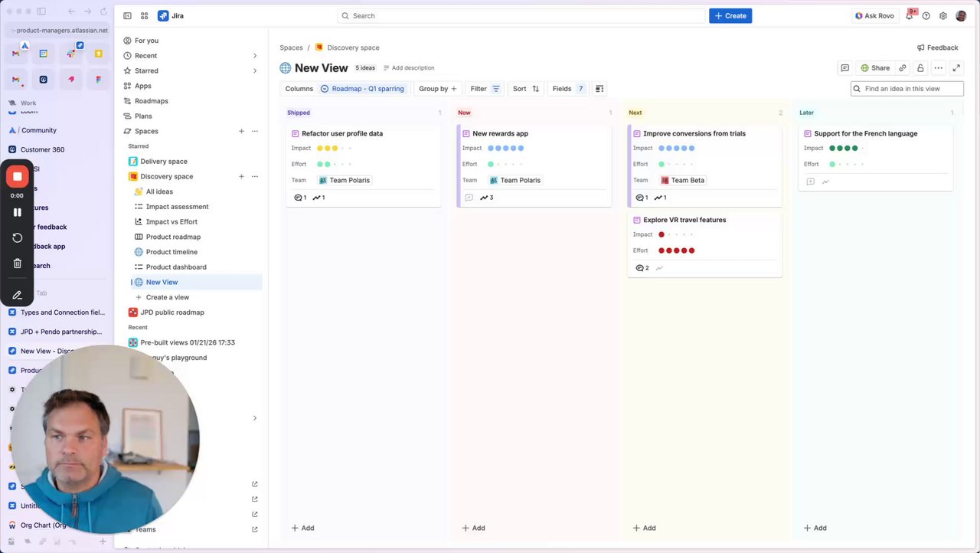Screen dimensions: 980x553
Task: Copy the view link icon
Action: point(903,68)
